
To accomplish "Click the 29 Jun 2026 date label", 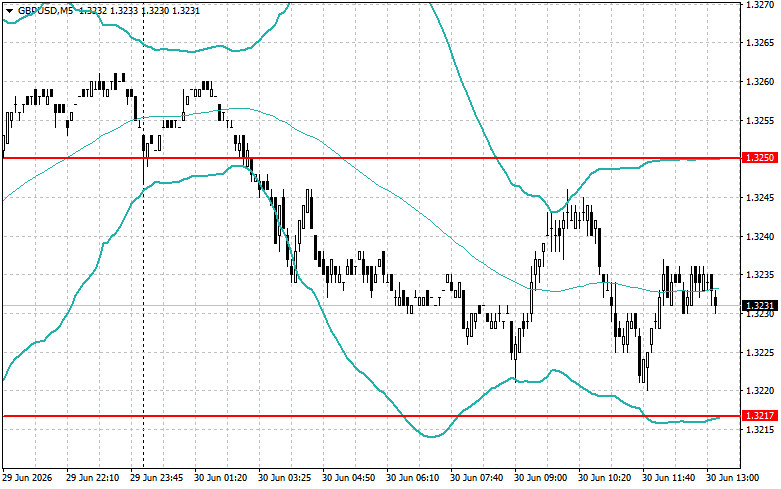I will (27, 478).
